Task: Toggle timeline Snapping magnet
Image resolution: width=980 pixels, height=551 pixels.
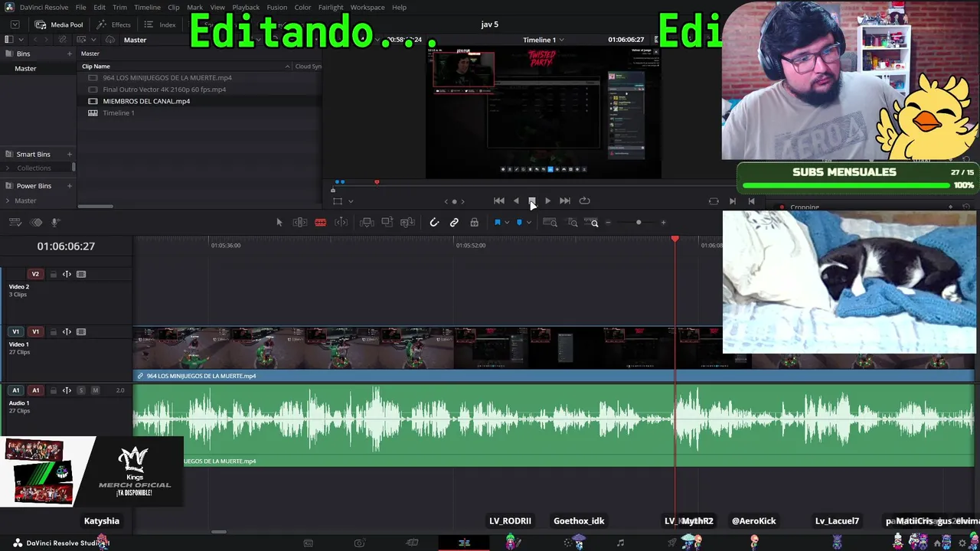Action: coord(434,223)
